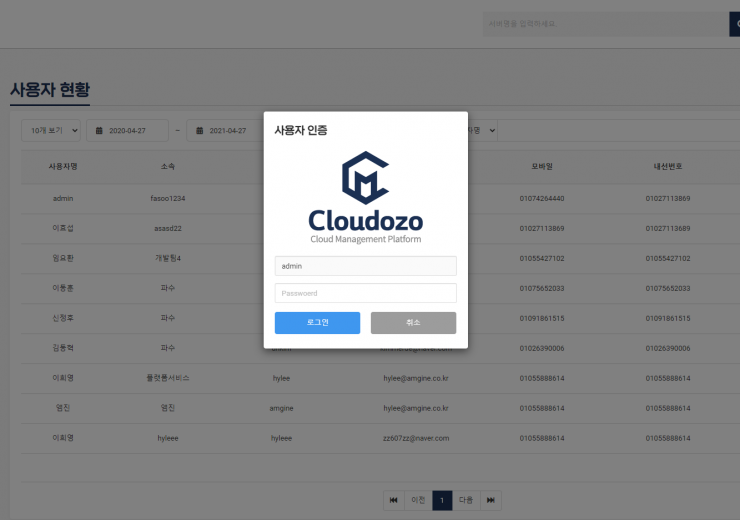Open the 10개 보기 rows-per-page dropdown
This screenshot has width=740, height=520.
coord(51,131)
